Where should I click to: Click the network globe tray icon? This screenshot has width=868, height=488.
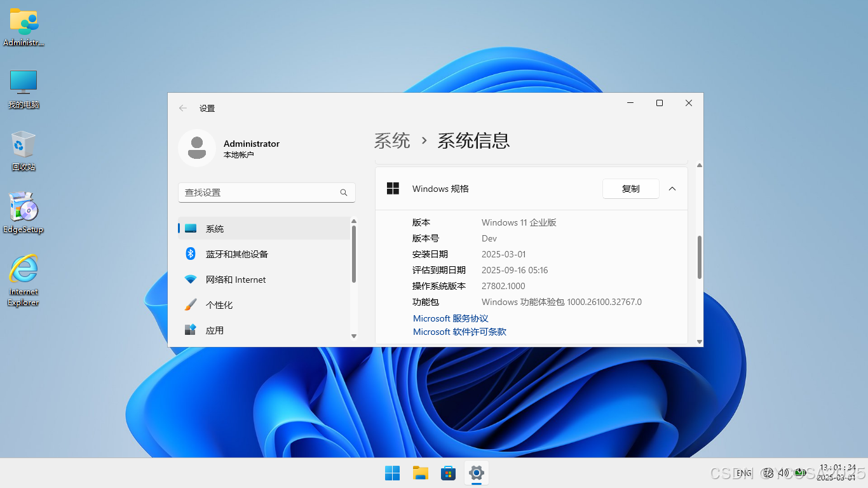point(768,473)
